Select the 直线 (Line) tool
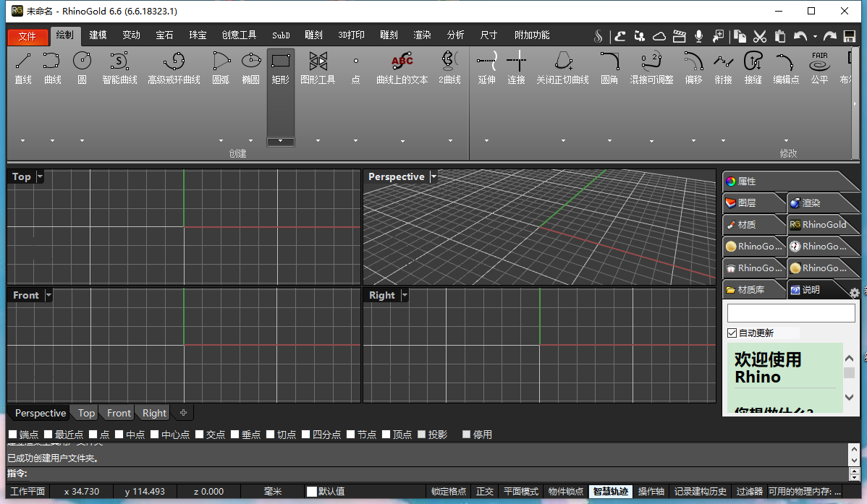This screenshot has width=867, height=504. pos(22,68)
